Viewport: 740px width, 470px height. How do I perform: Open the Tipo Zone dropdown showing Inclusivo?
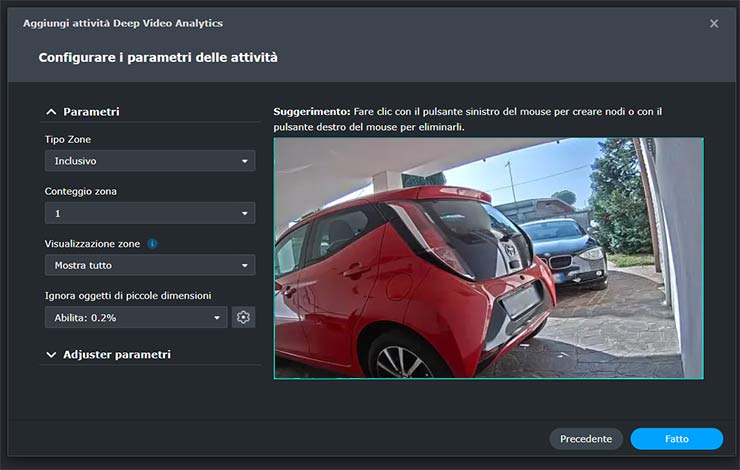[150, 161]
